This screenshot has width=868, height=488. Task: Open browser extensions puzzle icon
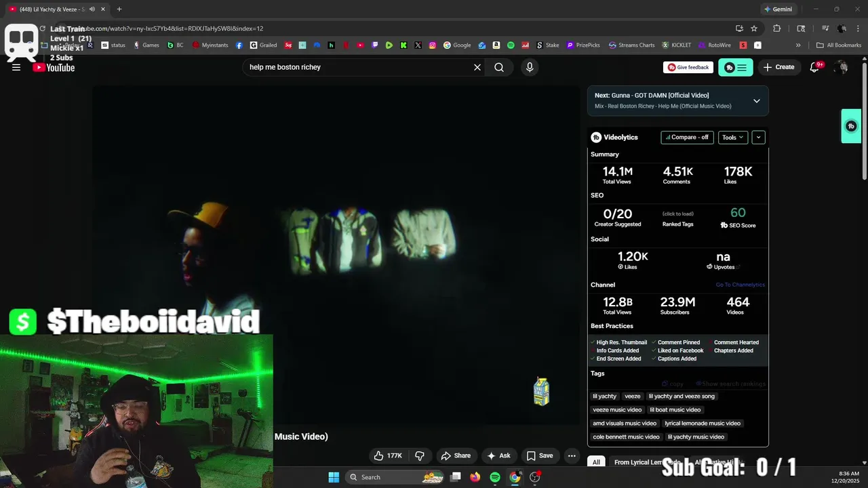(777, 28)
